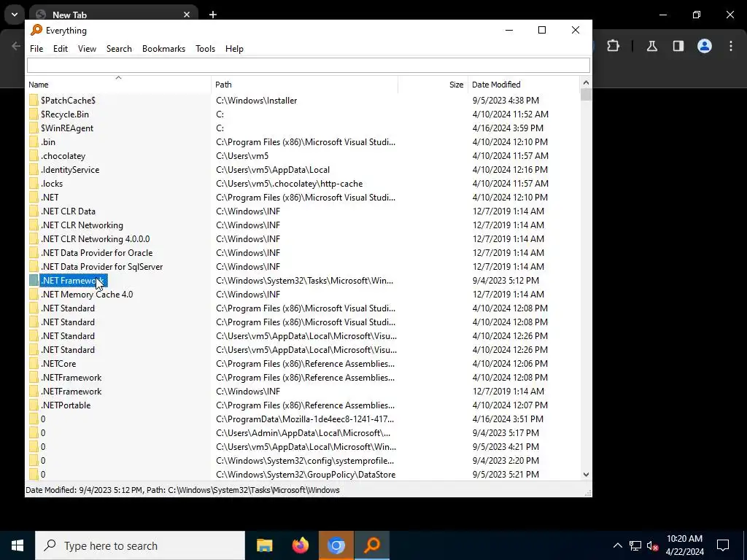The height and width of the screenshot is (560, 747).
Task: Open Firefox from the taskbar
Action: point(300,545)
